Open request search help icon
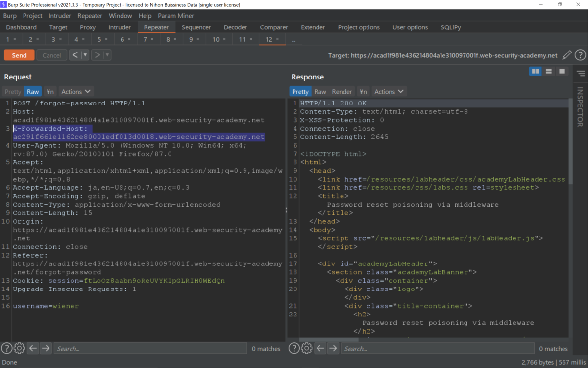 (x=6, y=348)
